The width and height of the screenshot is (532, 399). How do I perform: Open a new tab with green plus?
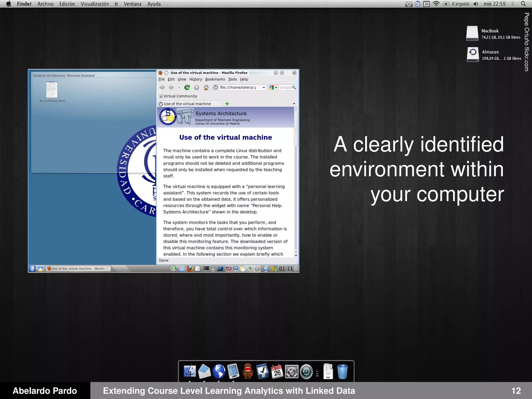[227, 104]
